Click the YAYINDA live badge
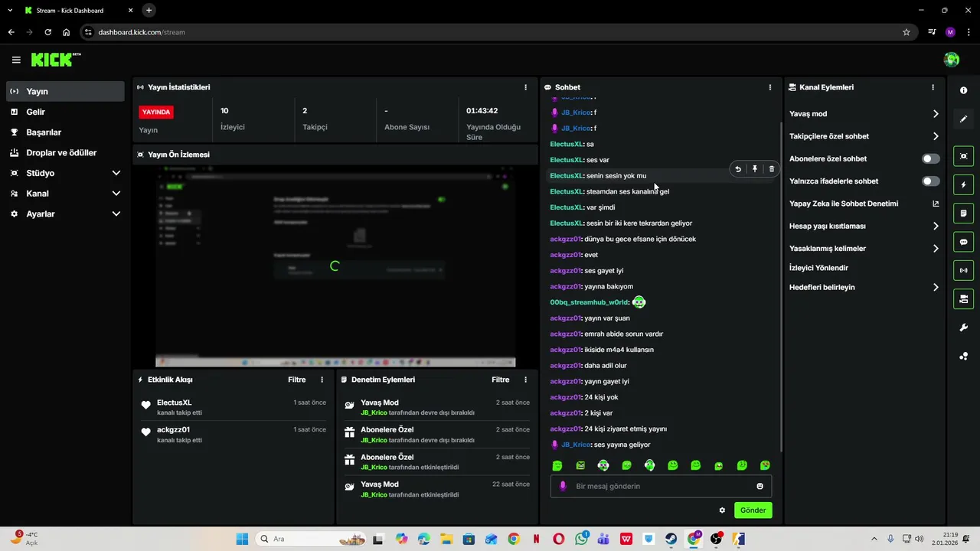Viewport: 980px width, 551px height. coord(156,112)
